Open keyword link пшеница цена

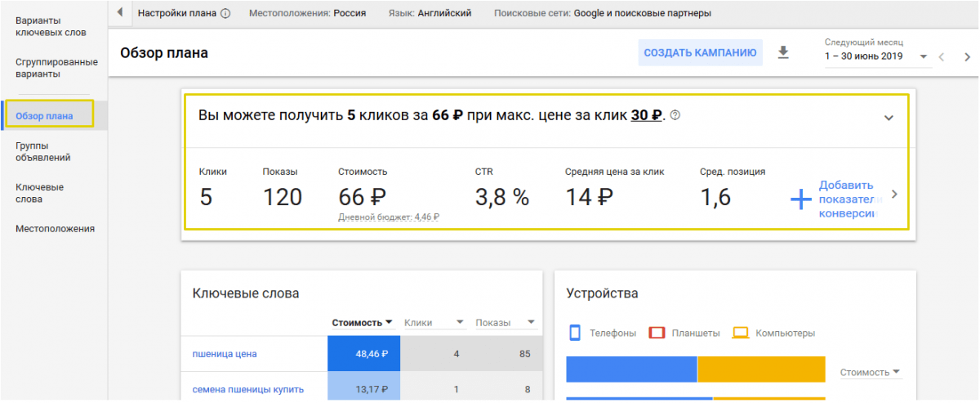(225, 354)
